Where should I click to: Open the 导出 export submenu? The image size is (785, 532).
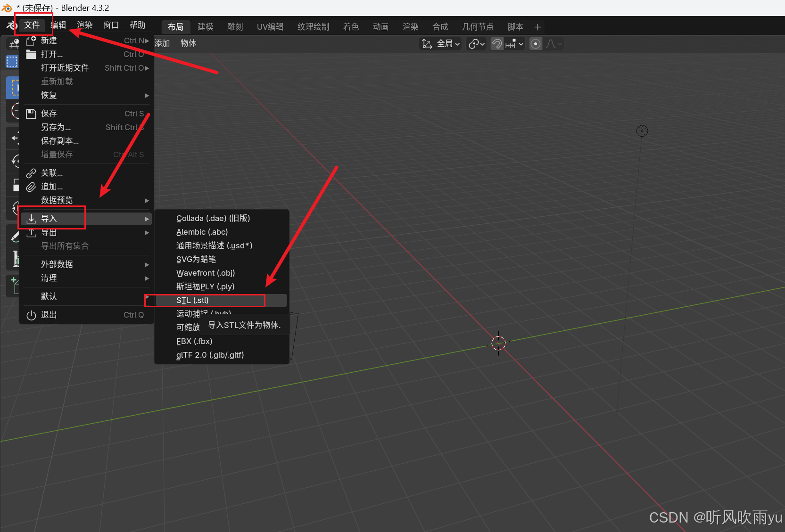(86, 232)
